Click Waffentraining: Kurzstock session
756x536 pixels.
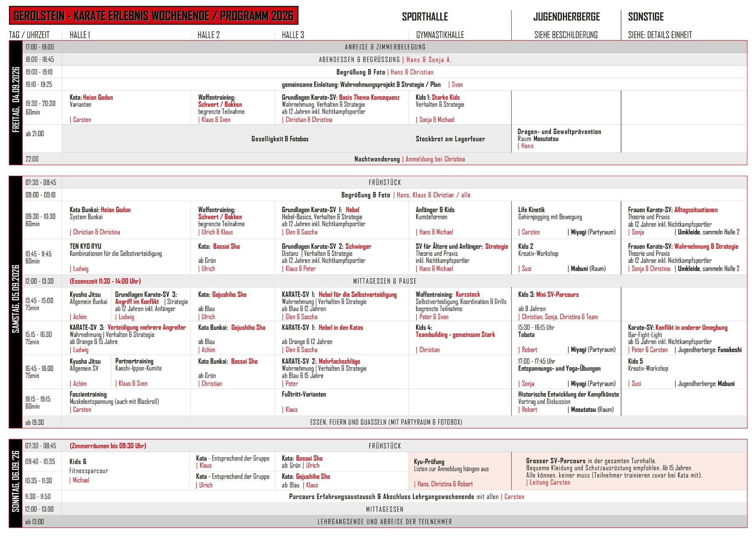448,295
